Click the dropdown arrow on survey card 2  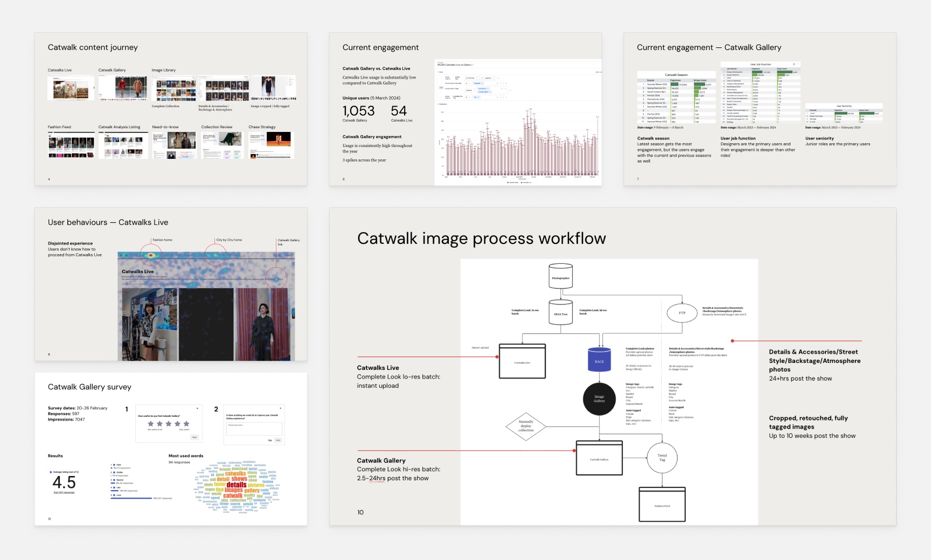click(x=280, y=408)
